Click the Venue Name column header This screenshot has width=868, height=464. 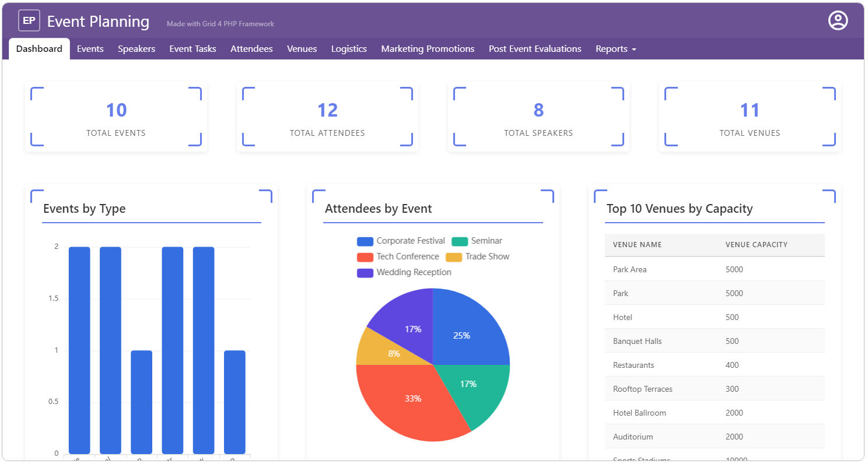point(637,245)
